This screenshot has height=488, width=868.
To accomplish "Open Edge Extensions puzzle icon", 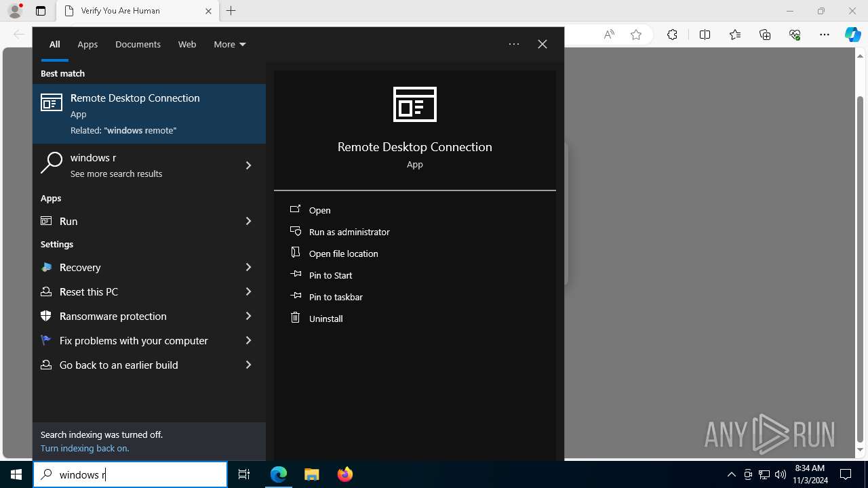I will (x=672, y=35).
